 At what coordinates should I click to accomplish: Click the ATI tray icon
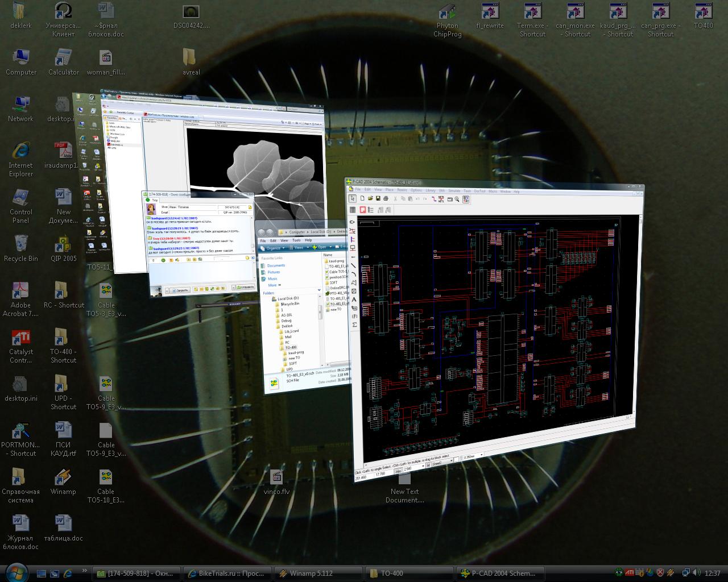pyautogui.click(x=630, y=572)
